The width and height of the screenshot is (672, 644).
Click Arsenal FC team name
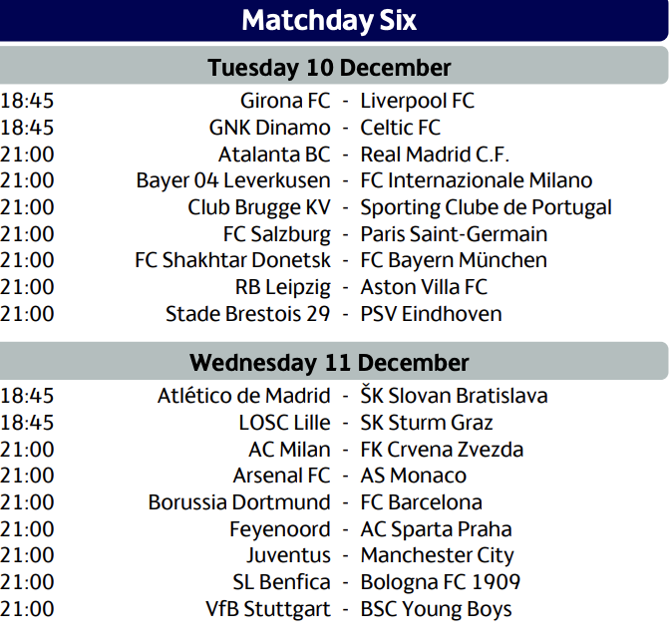pos(281,476)
